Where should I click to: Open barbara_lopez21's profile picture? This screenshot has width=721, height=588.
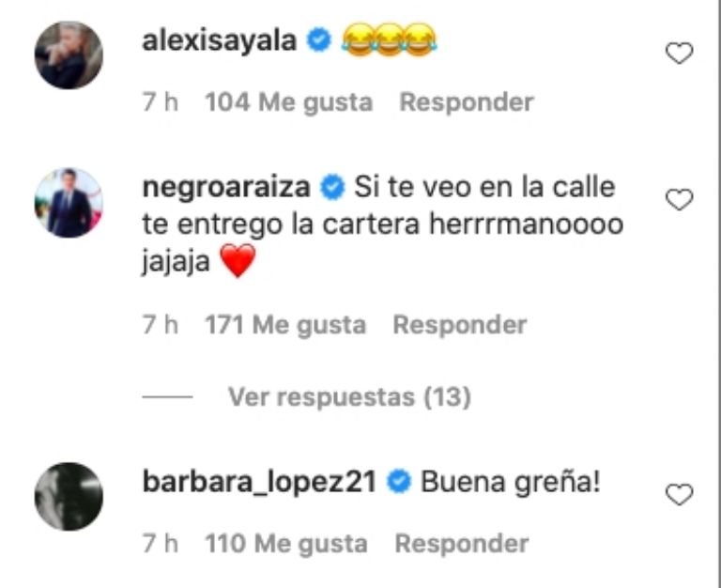click(x=69, y=497)
